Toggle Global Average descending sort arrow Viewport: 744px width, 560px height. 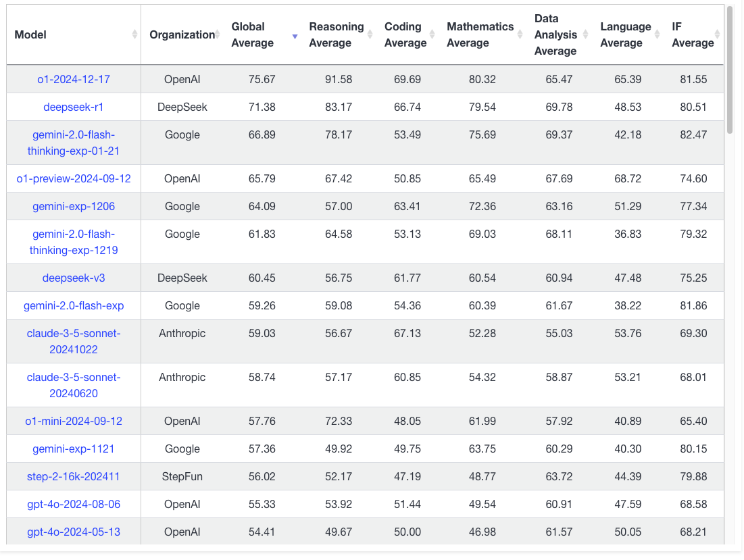[x=295, y=36]
